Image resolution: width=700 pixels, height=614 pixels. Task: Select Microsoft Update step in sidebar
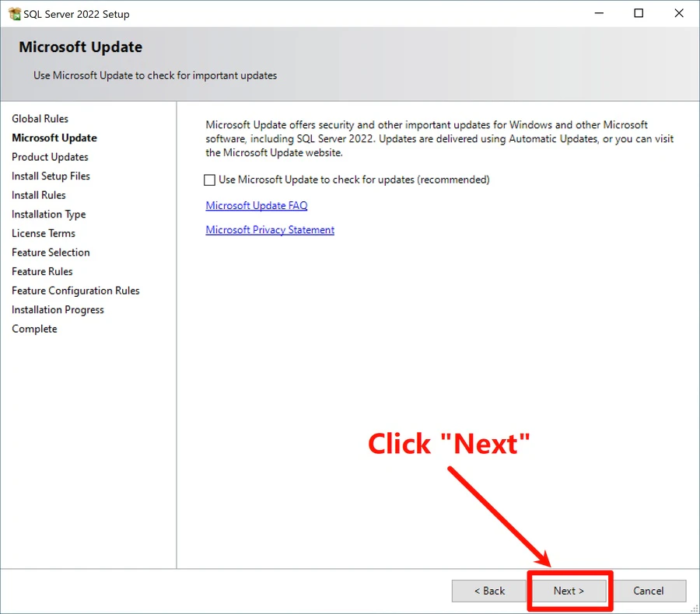[54, 138]
